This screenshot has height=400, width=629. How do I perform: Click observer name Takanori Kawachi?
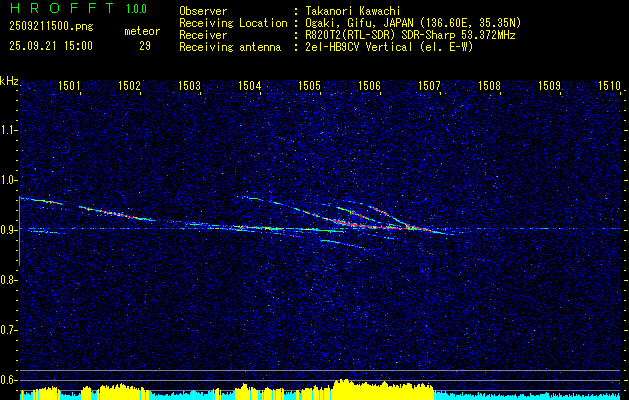click(353, 11)
